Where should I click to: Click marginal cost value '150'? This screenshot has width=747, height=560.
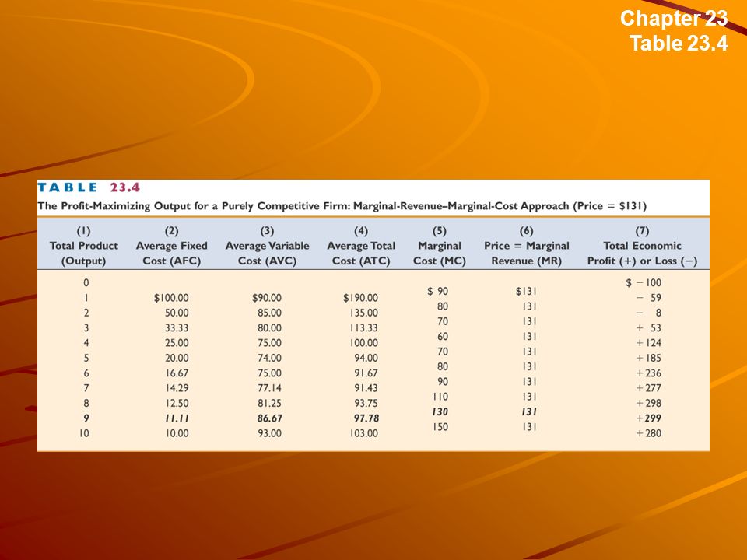440,427
